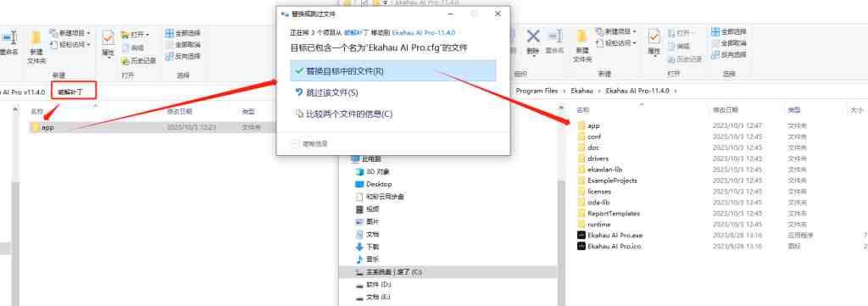Select the doc folder
868x306 pixels.
click(593, 147)
